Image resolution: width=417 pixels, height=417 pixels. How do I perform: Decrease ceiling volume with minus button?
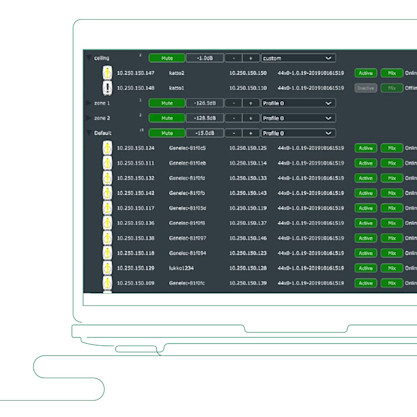[234, 58]
